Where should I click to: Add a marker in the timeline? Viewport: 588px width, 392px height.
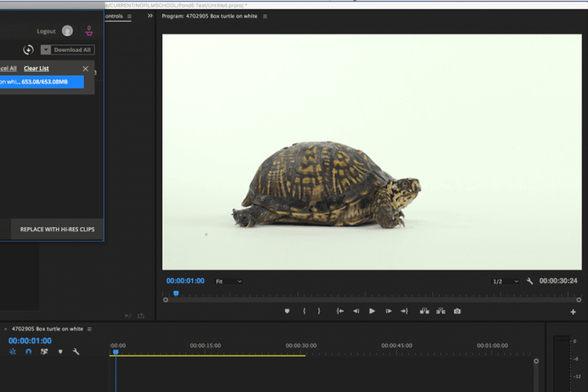point(61,351)
